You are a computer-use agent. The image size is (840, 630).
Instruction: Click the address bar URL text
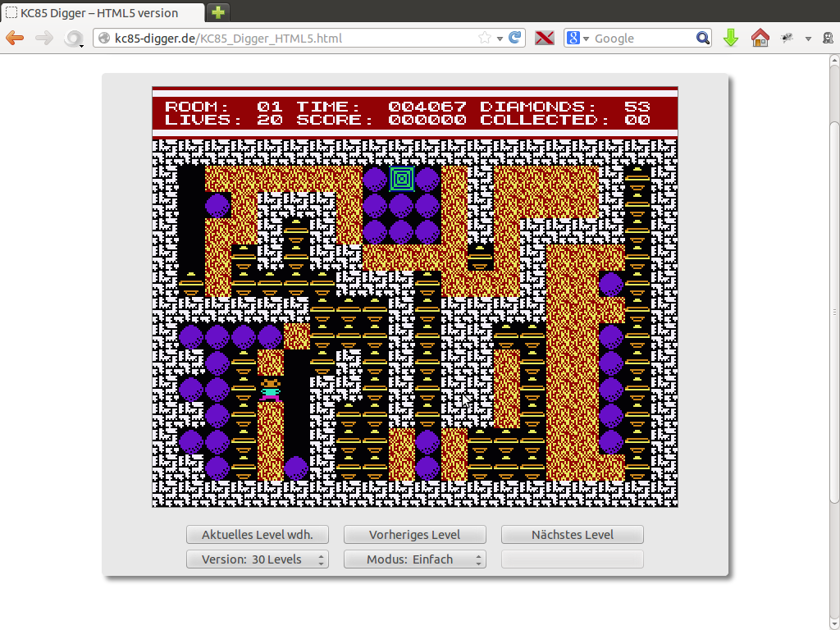tap(228, 39)
